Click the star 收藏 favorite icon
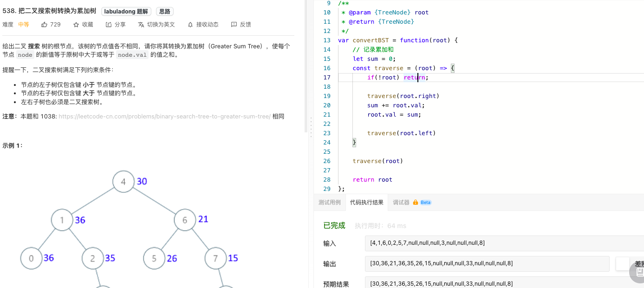 [x=76, y=25]
